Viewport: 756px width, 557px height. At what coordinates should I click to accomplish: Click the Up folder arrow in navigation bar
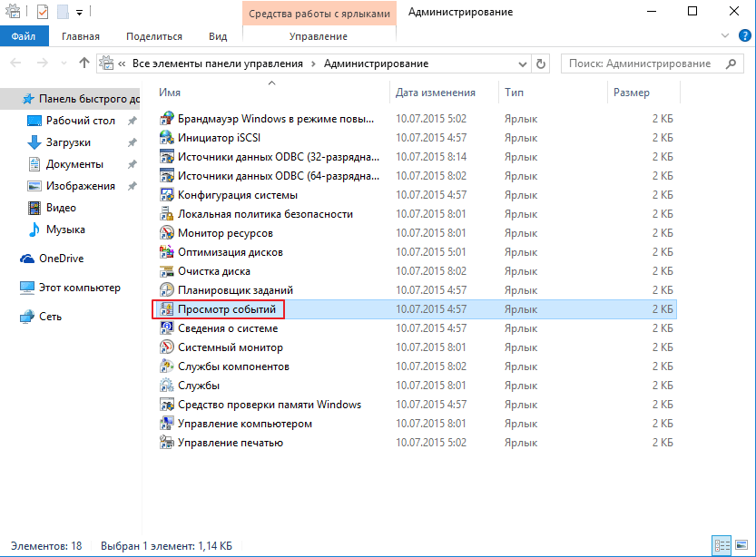[x=84, y=64]
